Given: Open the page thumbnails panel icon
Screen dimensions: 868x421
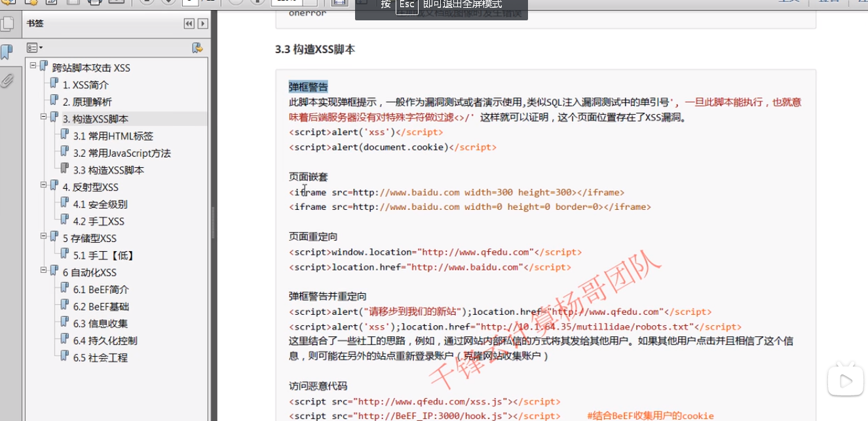Looking at the screenshot, I should point(7,25).
